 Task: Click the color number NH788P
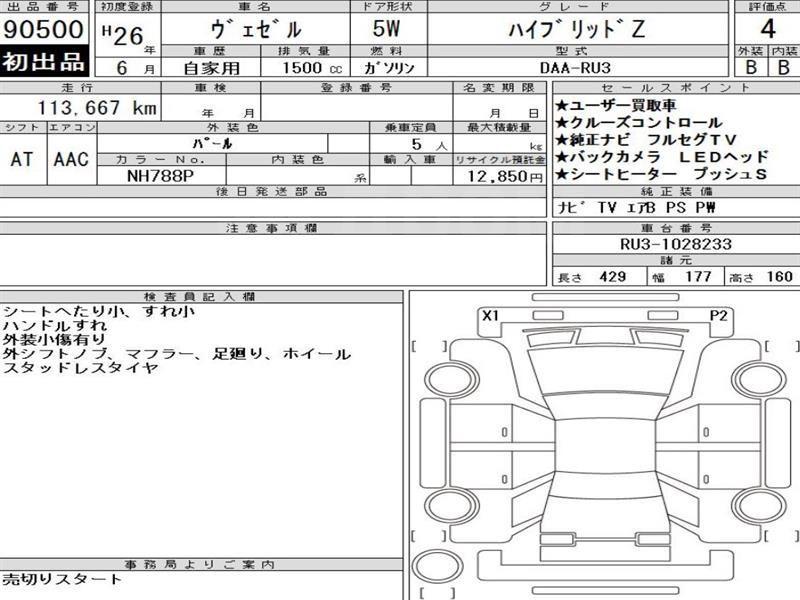point(160,176)
